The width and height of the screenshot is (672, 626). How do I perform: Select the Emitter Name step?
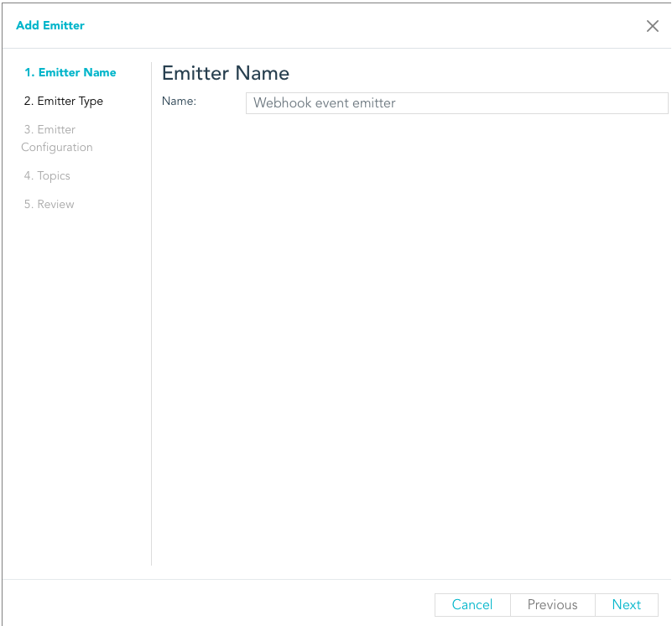pos(70,72)
